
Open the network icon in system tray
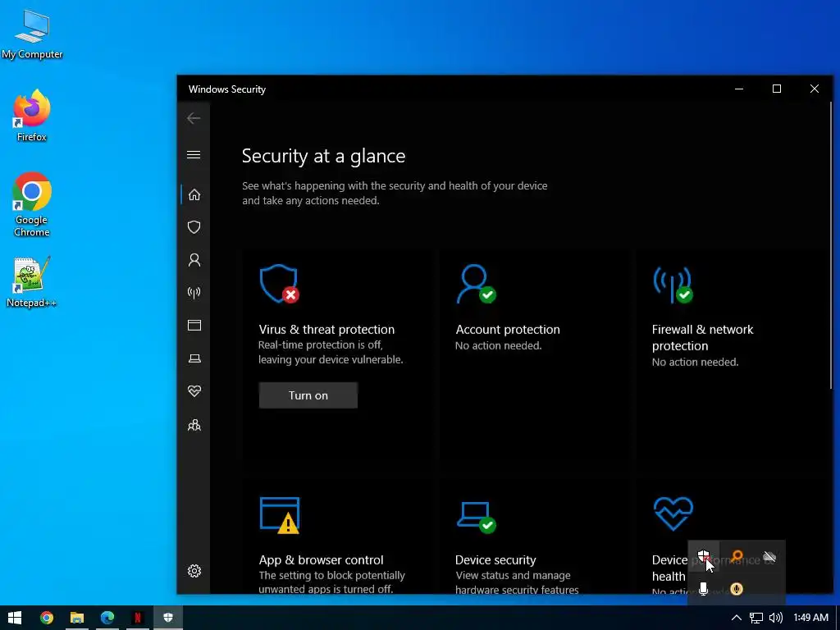click(756, 619)
